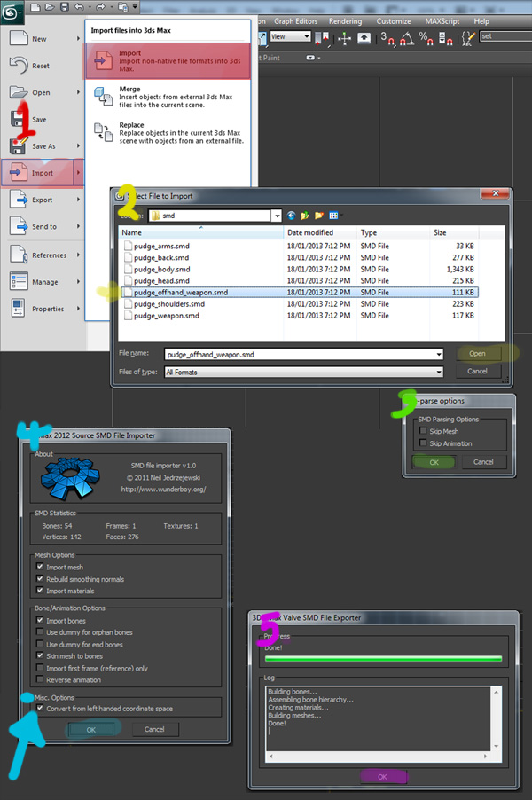Expand the Export submenu arrow
532x800 pixels.
(78, 200)
